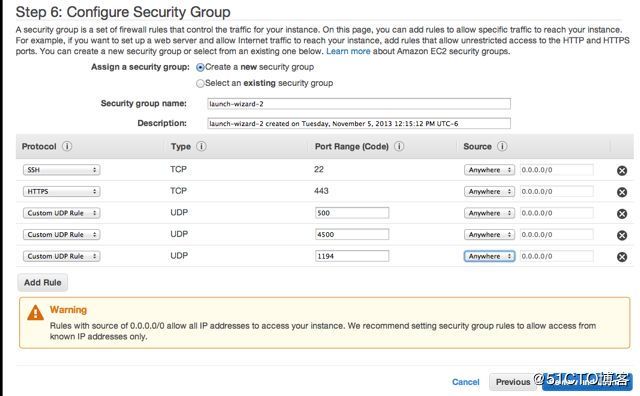The height and width of the screenshot is (396, 640).
Task: Delete the UDP port 4500 rule
Action: pos(622,235)
